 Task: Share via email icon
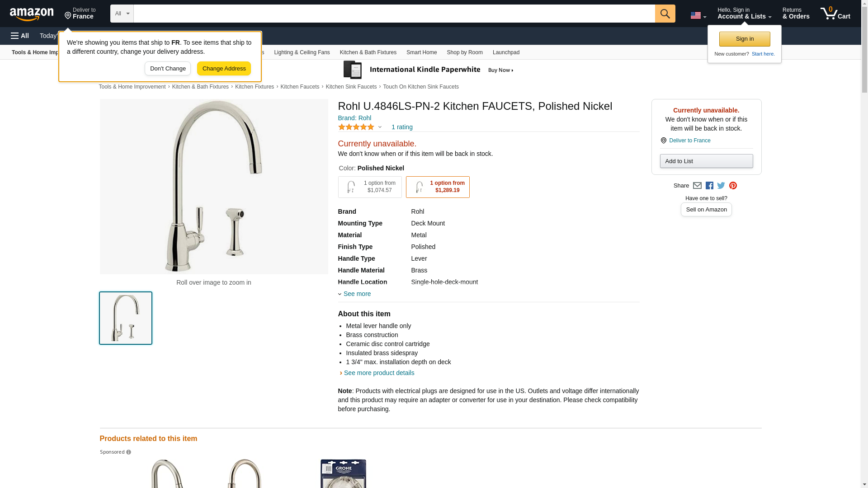(697, 186)
